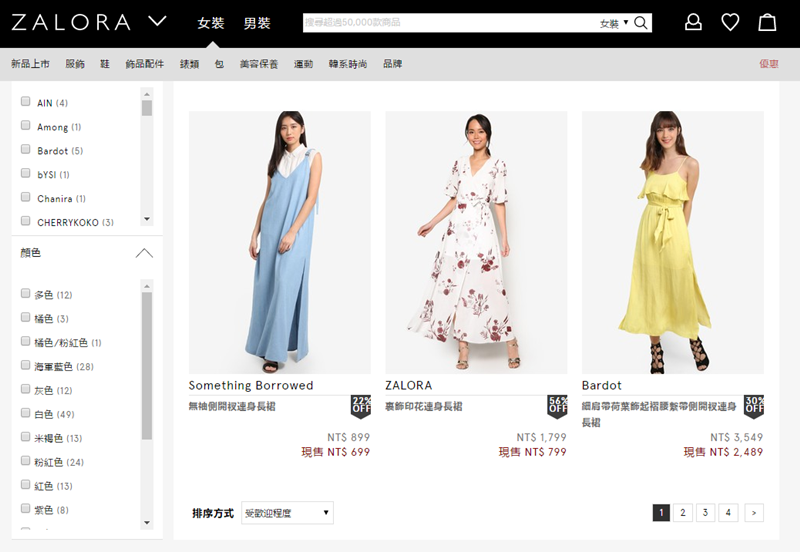Open the 鞋 menu
Screen dimensions: 800x552
(x=105, y=64)
